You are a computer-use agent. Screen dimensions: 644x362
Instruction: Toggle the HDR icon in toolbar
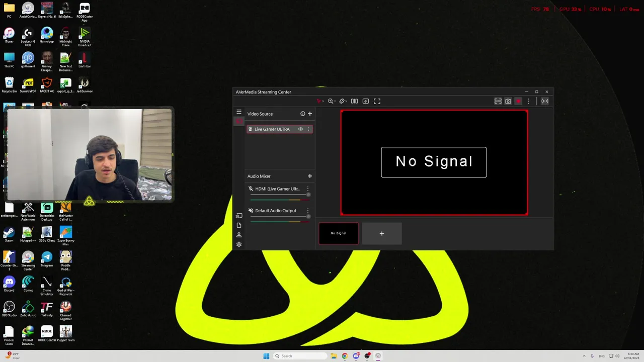[x=498, y=101]
